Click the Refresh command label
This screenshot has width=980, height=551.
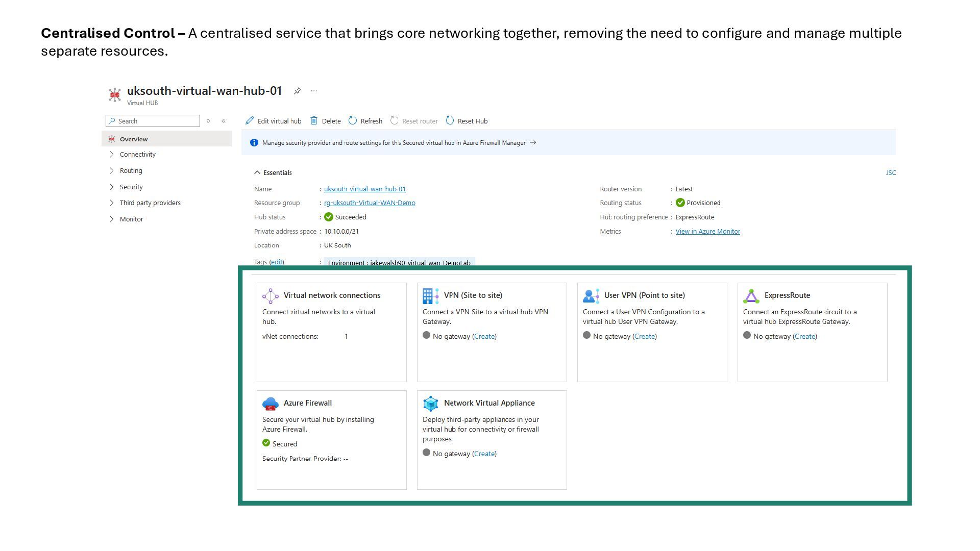(x=371, y=121)
